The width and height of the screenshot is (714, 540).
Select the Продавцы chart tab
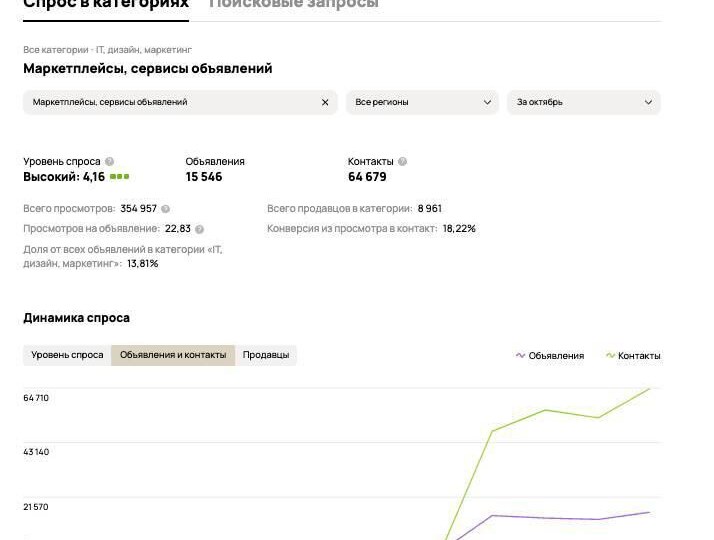(266, 355)
